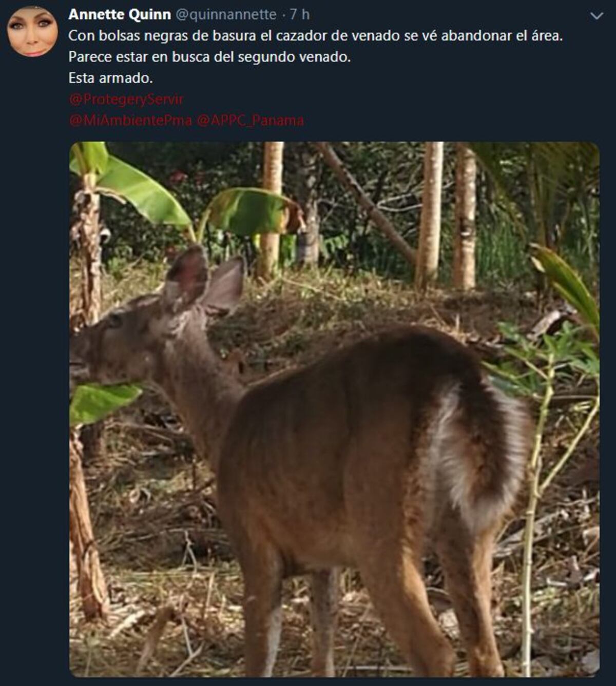
Task: Open the tweet via the '7 h' timestamp
Action: (299, 14)
